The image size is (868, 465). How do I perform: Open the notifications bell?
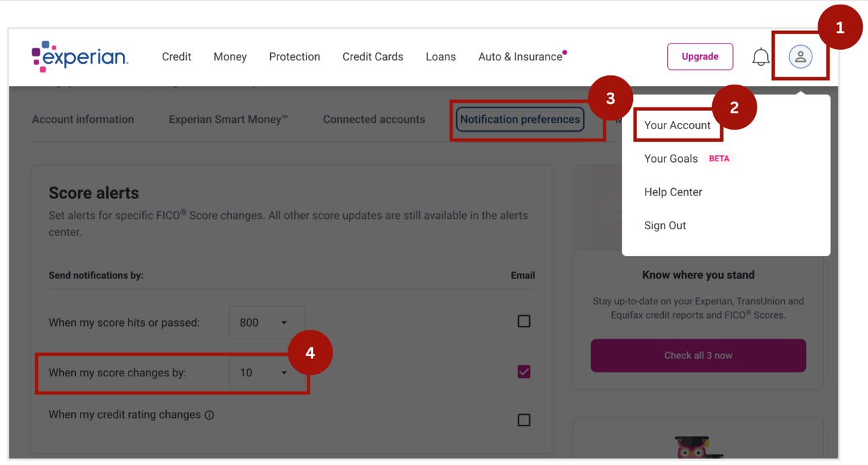coord(761,57)
